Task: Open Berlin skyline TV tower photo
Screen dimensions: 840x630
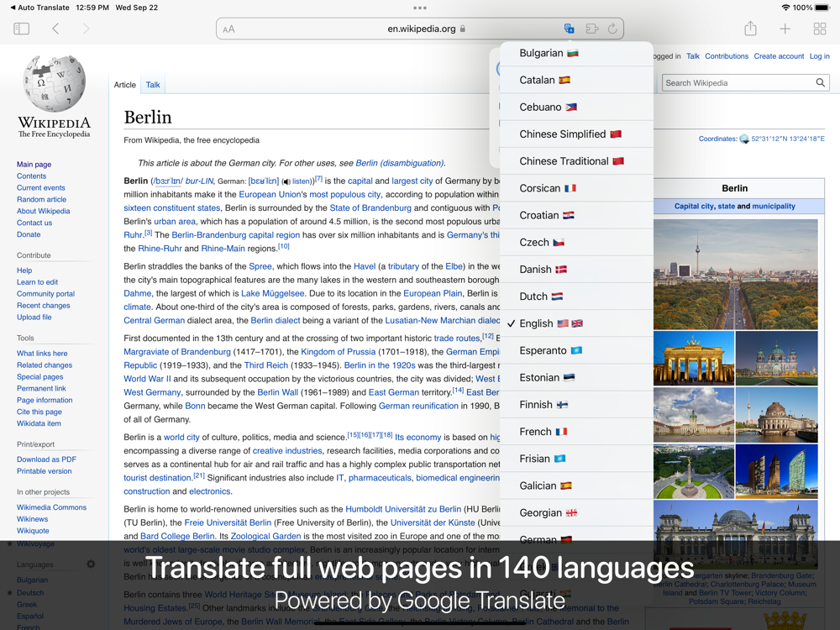Action: click(x=736, y=275)
